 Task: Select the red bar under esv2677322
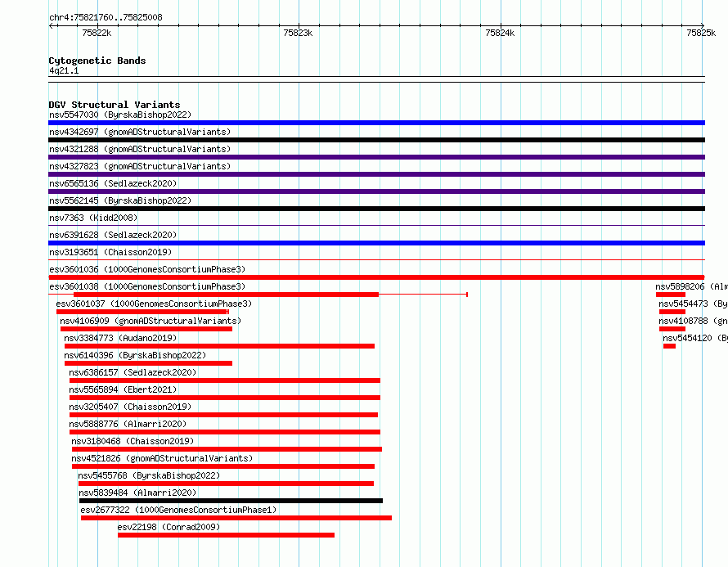click(x=236, y=518)
